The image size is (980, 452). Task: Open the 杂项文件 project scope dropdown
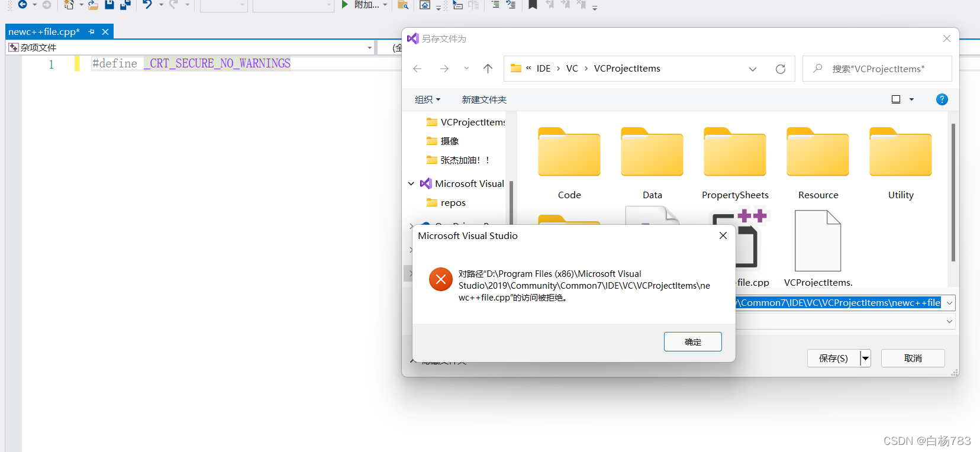tap(369, 48)
